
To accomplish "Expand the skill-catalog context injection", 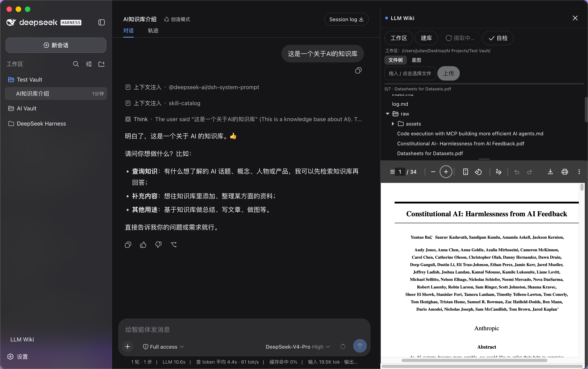I will point(163,103).
